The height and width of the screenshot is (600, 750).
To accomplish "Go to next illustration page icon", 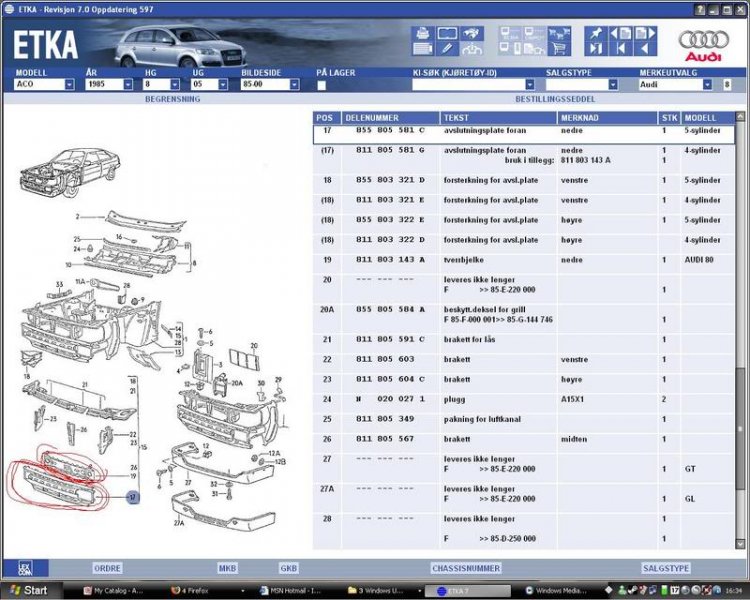I will point(645,32).
